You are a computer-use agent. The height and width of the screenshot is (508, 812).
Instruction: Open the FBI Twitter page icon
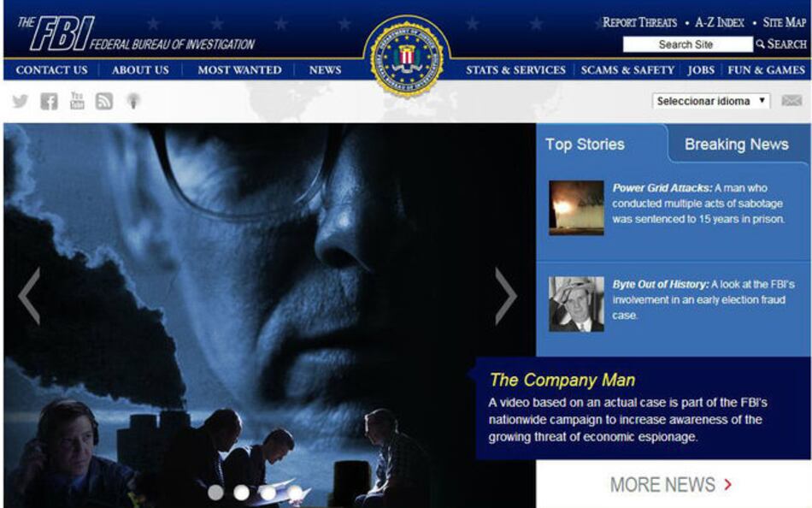click(x=21, y=101)
